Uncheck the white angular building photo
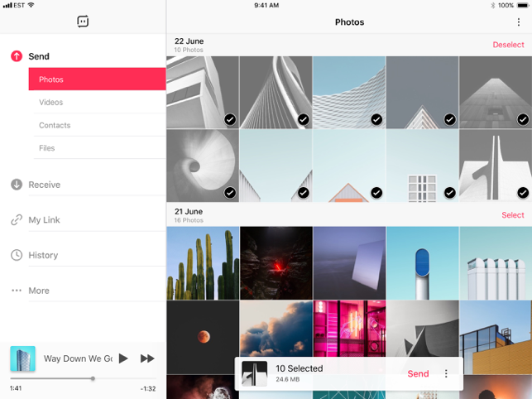Screen dimensions: 532x399 tap(230, 119)
